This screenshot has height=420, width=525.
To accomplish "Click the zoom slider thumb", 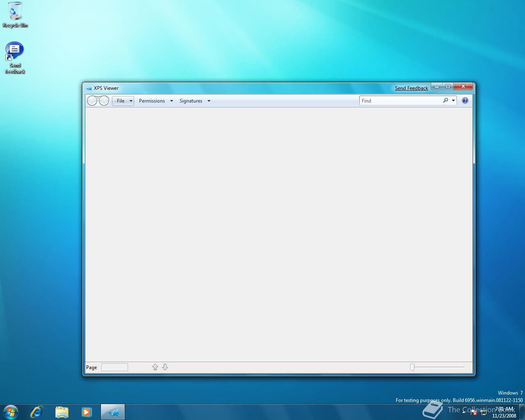I will point(412,367).
